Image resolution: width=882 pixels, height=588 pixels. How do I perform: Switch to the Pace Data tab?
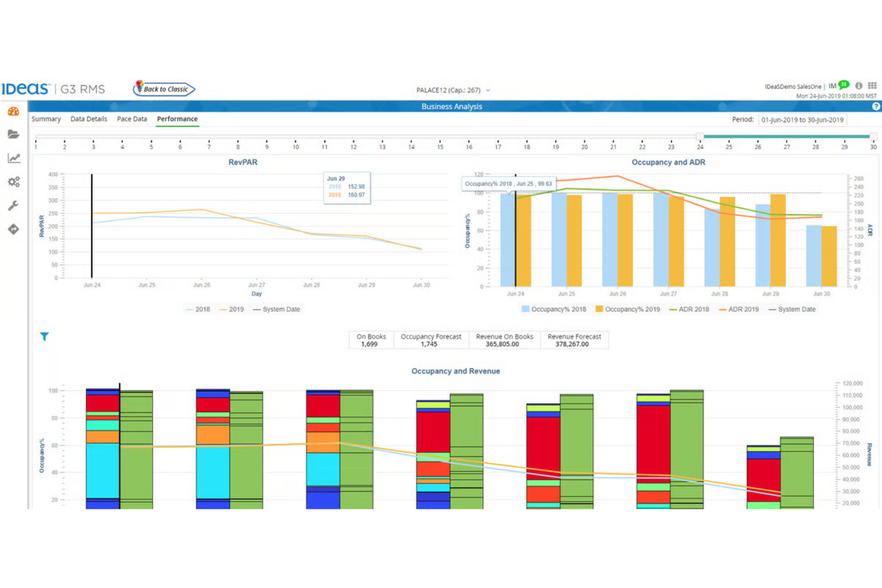[132, 119]
